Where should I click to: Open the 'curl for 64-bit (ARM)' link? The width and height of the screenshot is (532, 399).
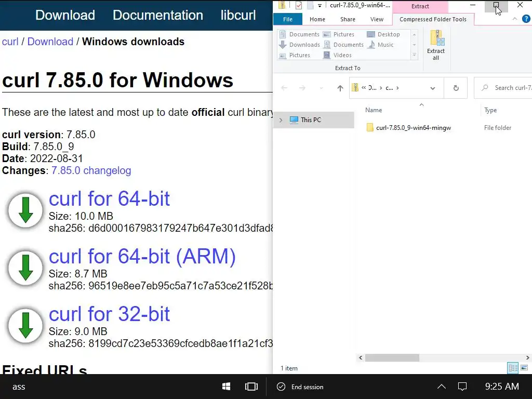click(x=142, y=257)
